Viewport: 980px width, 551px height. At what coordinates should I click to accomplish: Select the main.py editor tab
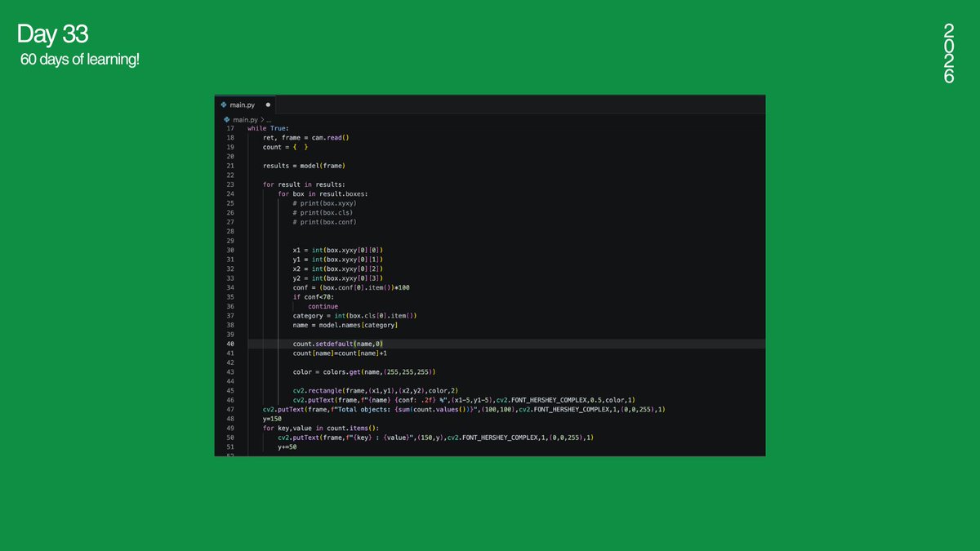point(246,104)
